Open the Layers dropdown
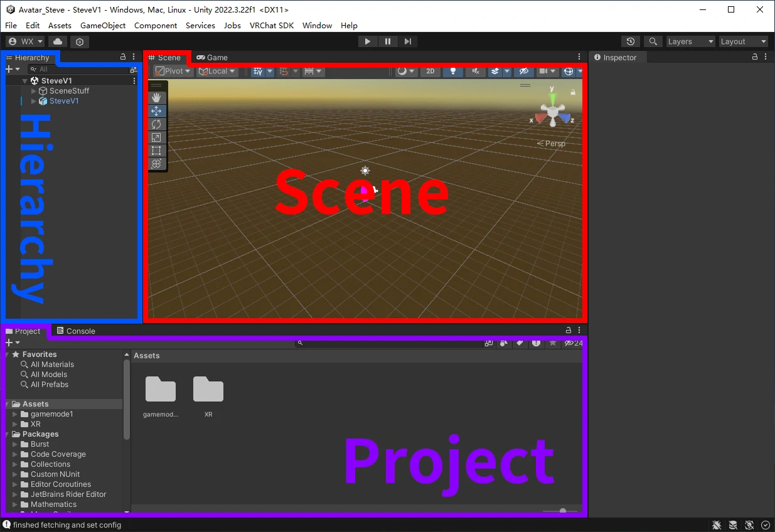The image size is (775, 532). click(690, 41)
